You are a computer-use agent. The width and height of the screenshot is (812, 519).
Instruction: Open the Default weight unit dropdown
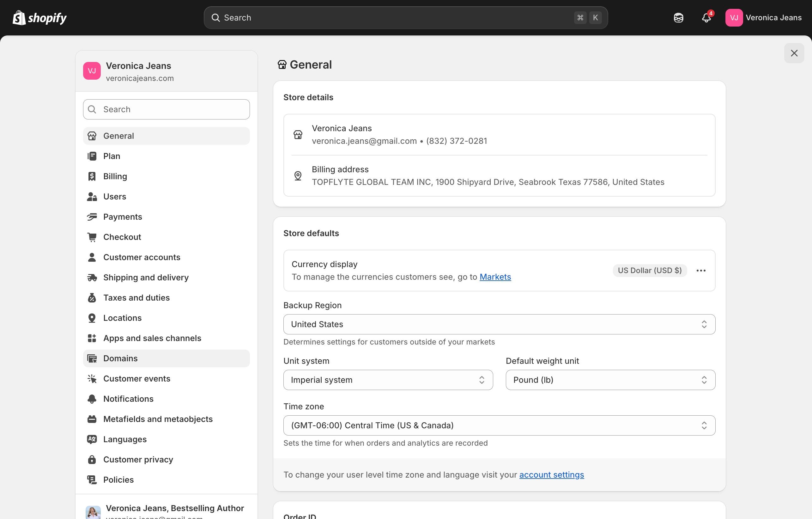pyautogui.click(x=610, y=380)
